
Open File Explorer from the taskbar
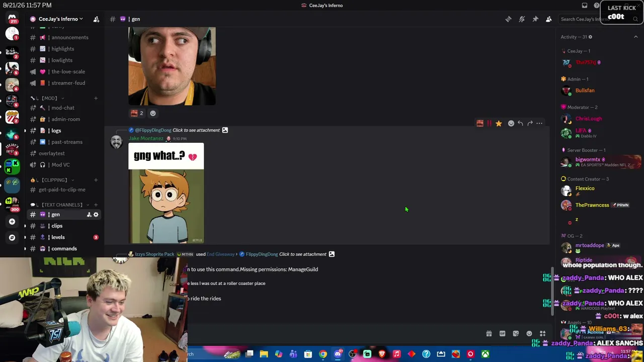click(264, 354)
